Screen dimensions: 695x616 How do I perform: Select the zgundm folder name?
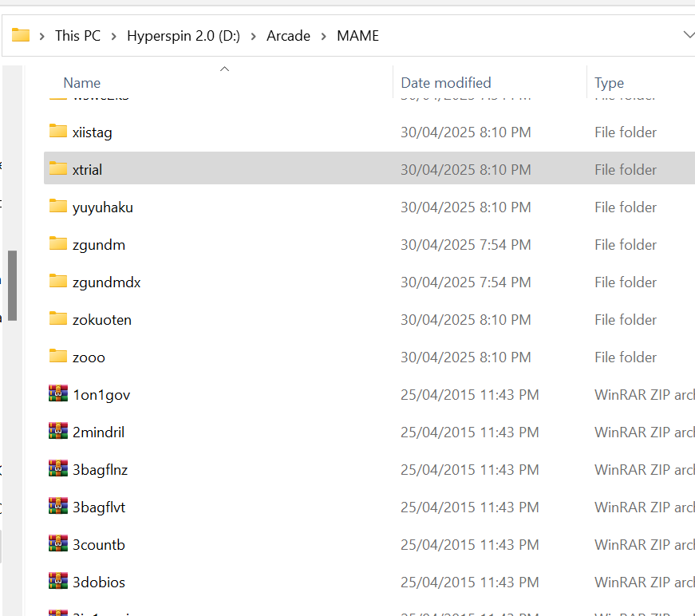coord(99,245)
